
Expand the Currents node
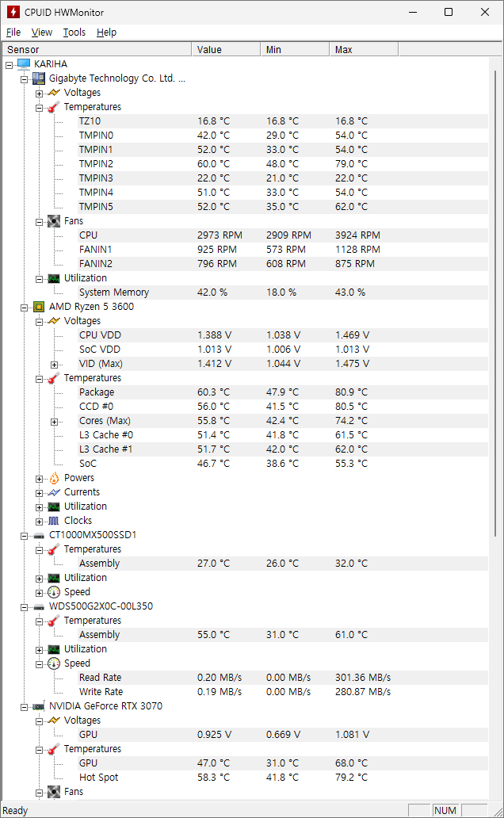pos(39,493)
